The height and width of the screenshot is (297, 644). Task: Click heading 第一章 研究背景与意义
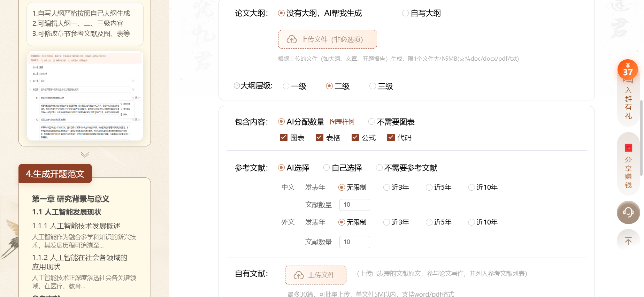pyautogui.click(x=71, y=199)
